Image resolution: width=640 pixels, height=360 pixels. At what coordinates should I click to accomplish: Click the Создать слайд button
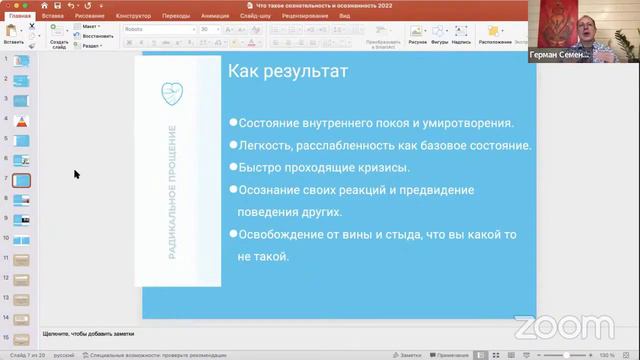pyautogui.click(x=58, y=36)
